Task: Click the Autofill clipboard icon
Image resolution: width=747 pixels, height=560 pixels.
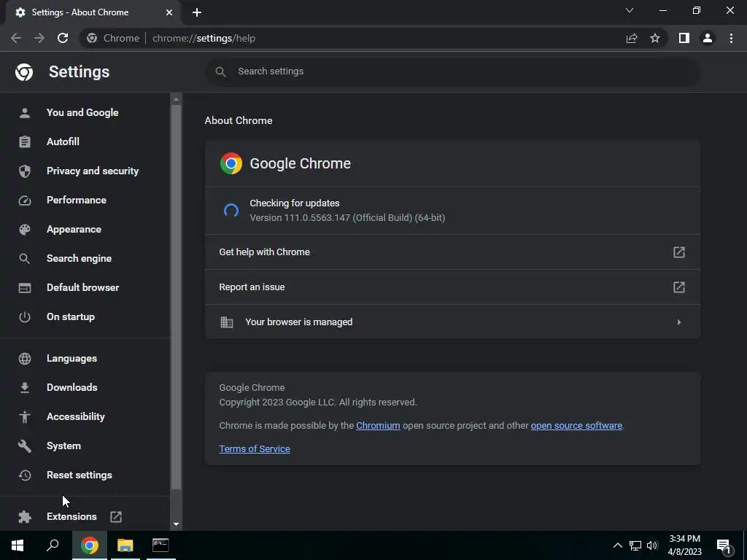Action: click(25, 142)
